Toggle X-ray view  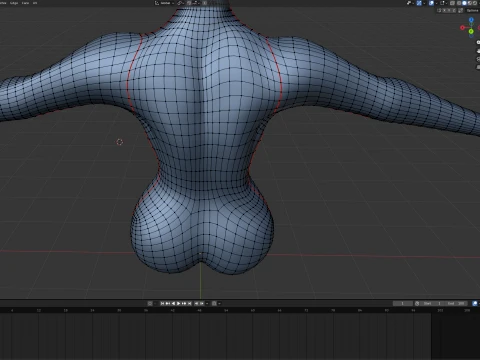[x=452, y=3]
